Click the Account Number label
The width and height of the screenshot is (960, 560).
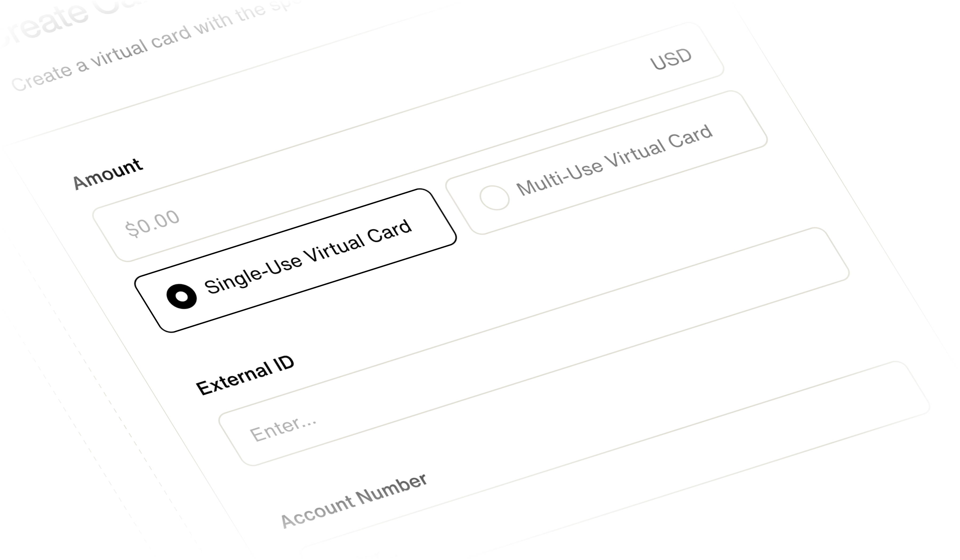tap(354, 501)
